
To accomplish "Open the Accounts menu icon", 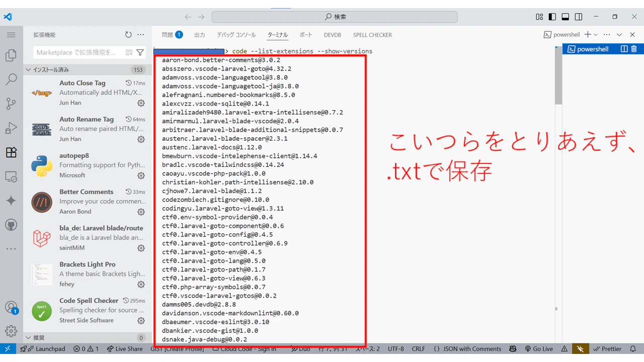I will (11, 307).
